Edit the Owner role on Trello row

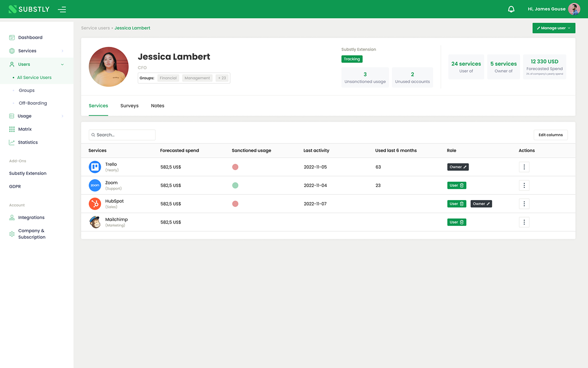click(x=465, y=167)
